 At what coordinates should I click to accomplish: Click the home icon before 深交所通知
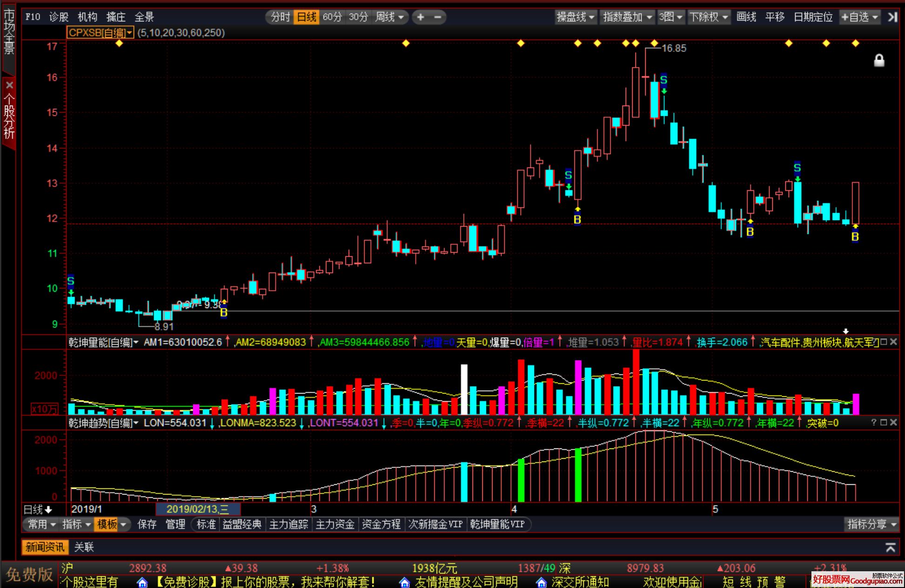541,582
